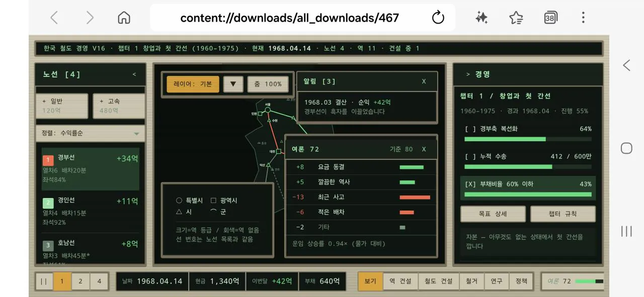This screenshot has width=644, height=297.
Task: Click the 경부축 복선화 progress bar
Action: (x=528, y=139)
